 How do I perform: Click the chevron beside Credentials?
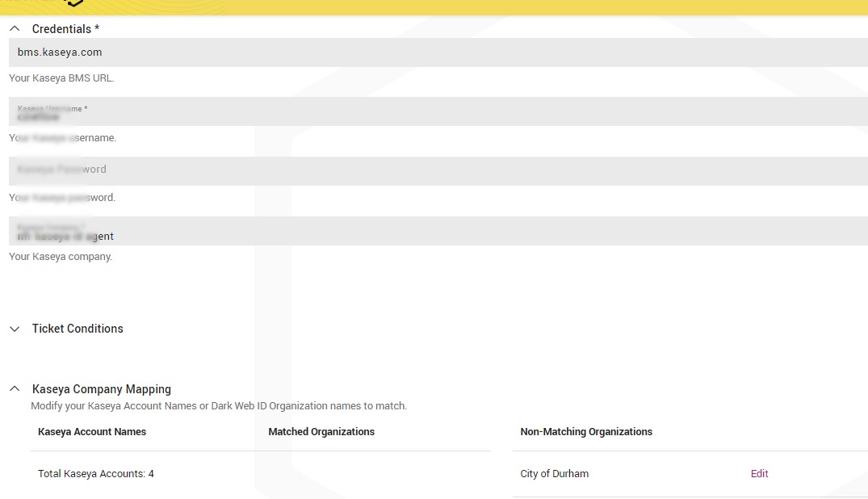14,27
